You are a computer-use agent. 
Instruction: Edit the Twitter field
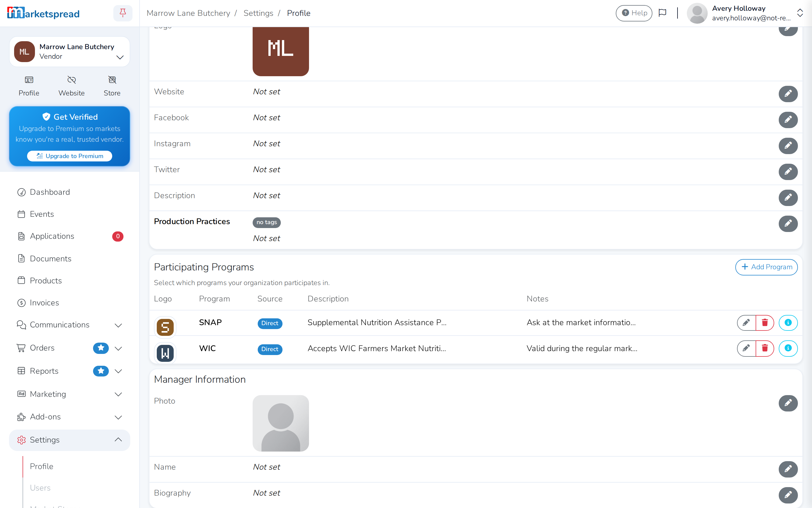788,172
